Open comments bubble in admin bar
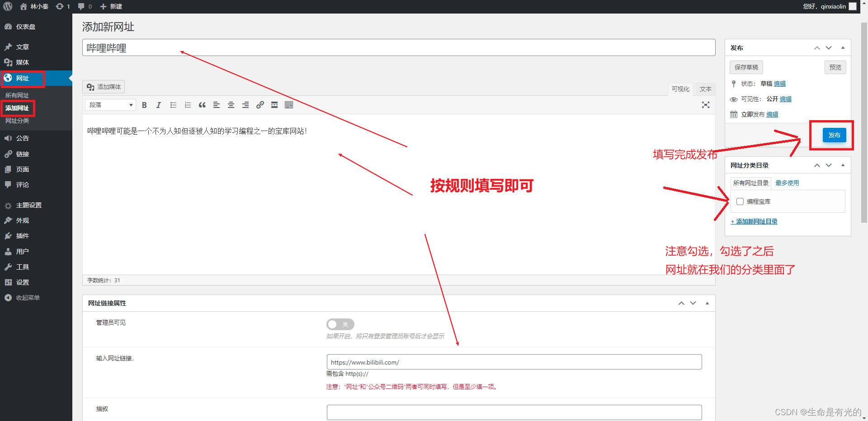Screen dimensions: 868x421 85,6
